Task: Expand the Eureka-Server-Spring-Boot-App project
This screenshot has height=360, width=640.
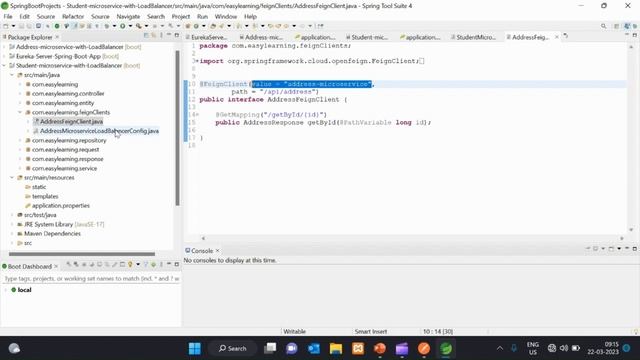Action: [4, 56]
